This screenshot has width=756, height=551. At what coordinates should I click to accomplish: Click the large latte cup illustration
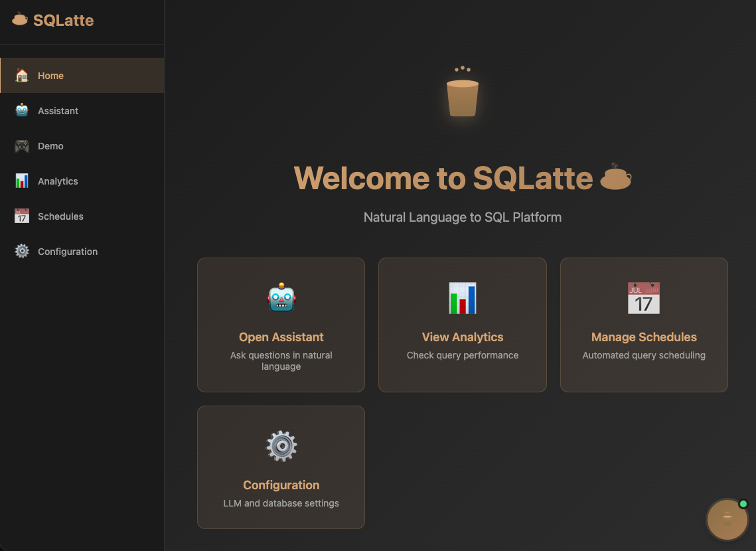pyautogui.click(x=463, y=96)
